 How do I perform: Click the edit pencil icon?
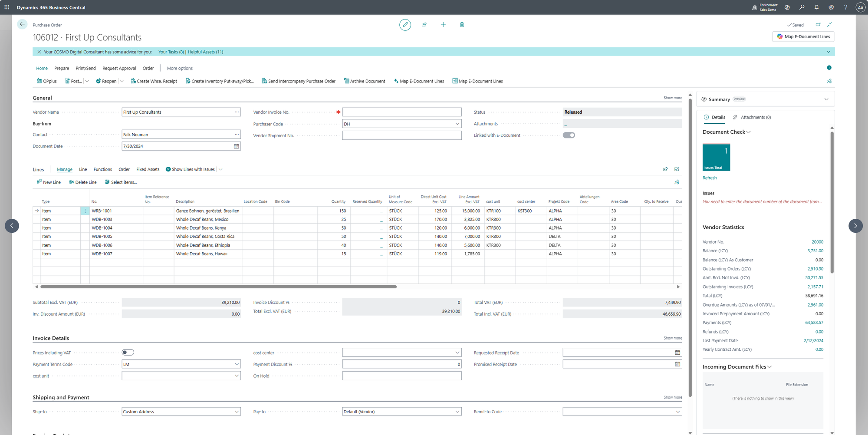tap(405, 25)
